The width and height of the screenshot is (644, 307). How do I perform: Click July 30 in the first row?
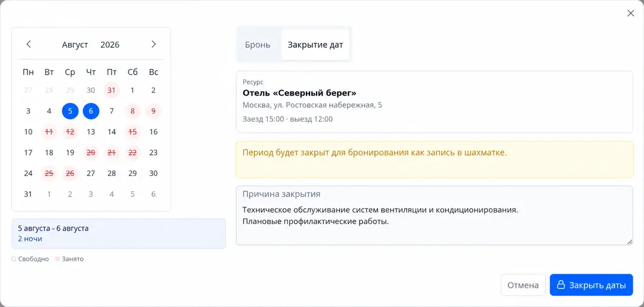[x=91, y=90]
